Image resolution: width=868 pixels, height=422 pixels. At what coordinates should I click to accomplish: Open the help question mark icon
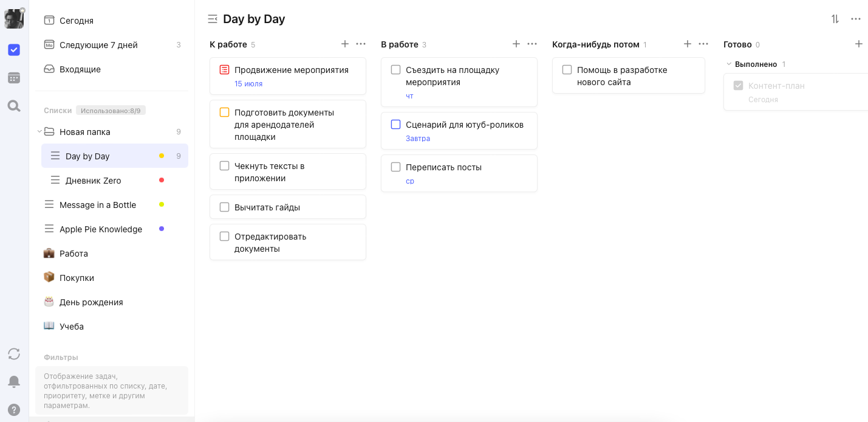(x=14, y=410)
